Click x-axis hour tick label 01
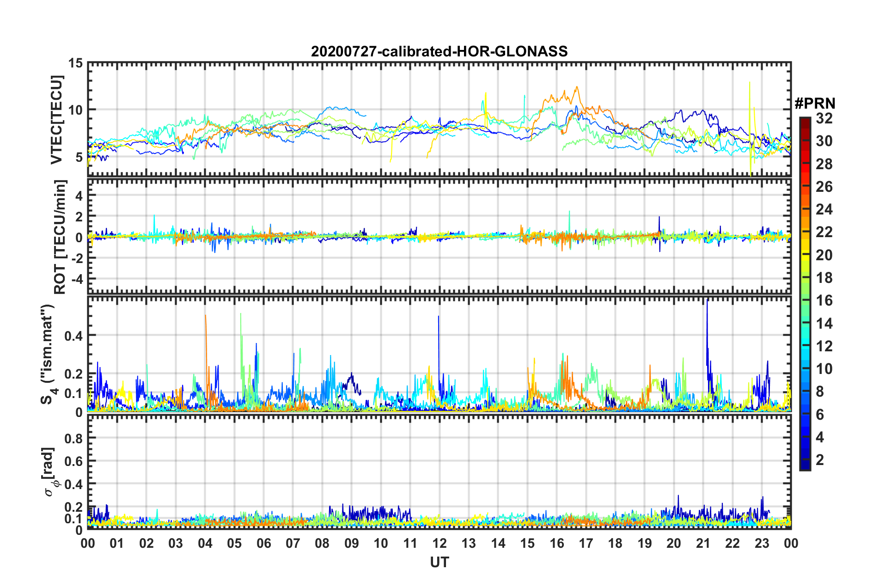879x588 pixels. coord(117,543)
